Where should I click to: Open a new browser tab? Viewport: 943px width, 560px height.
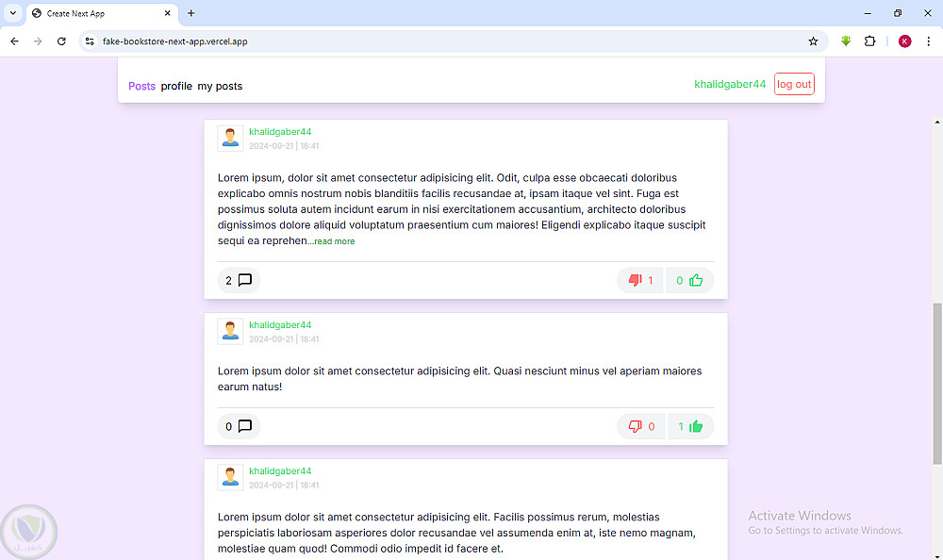tap(190, 13)
